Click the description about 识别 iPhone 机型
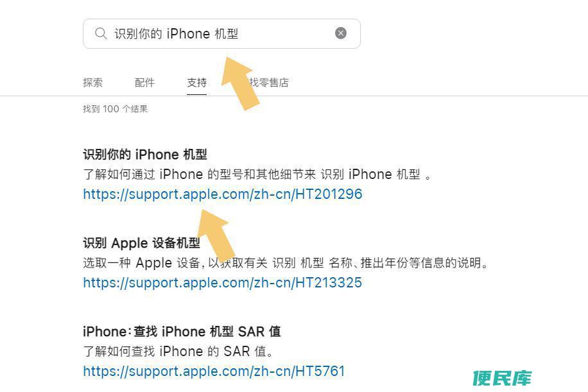The image size is (588, 392). [x=257, y=175]
